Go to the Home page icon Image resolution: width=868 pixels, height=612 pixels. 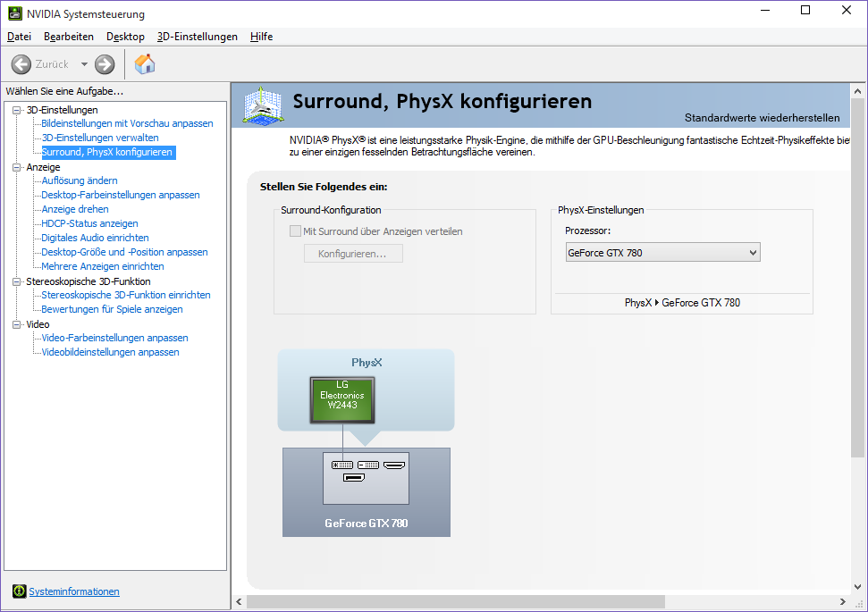pyautogui.click(x=145, y=64)
